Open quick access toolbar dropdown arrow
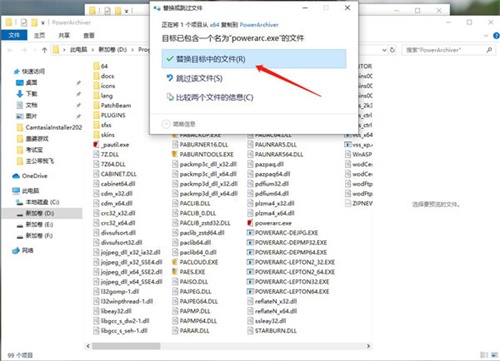 pos(43,23)
